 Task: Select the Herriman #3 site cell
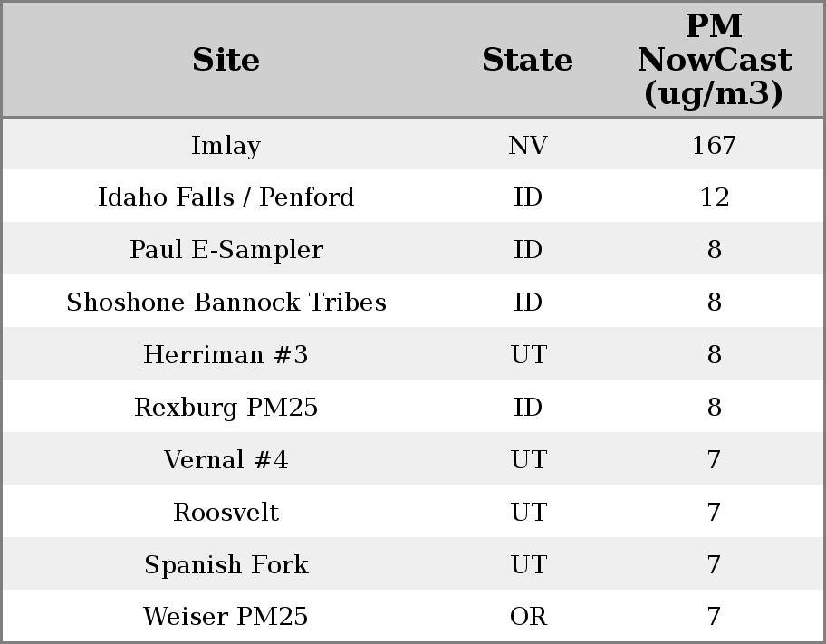(226, 355)
